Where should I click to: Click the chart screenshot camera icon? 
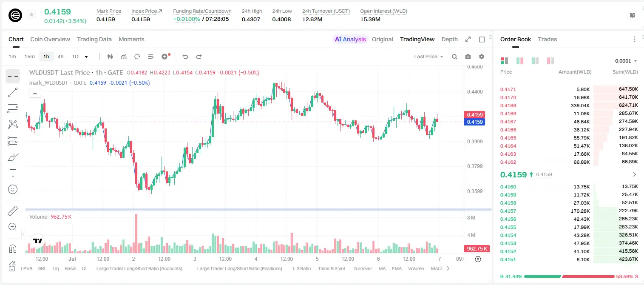pyautogui.click(x=468, y=57)
